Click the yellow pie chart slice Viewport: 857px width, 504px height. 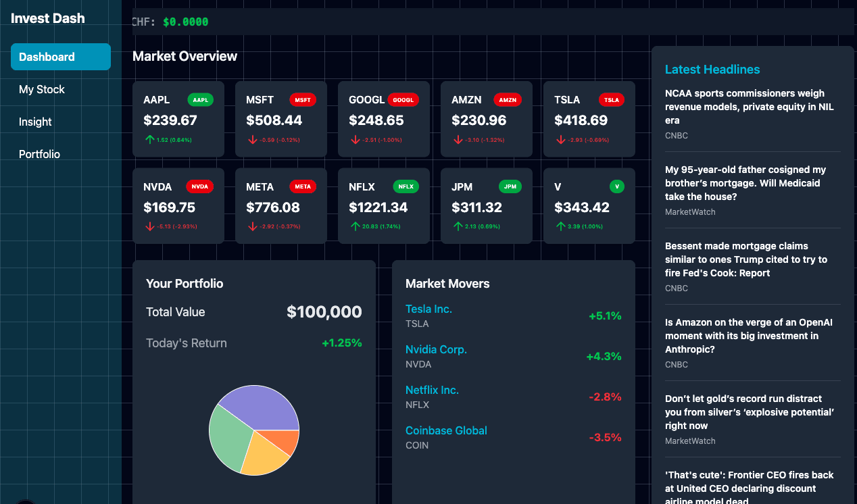click(266, 456)
